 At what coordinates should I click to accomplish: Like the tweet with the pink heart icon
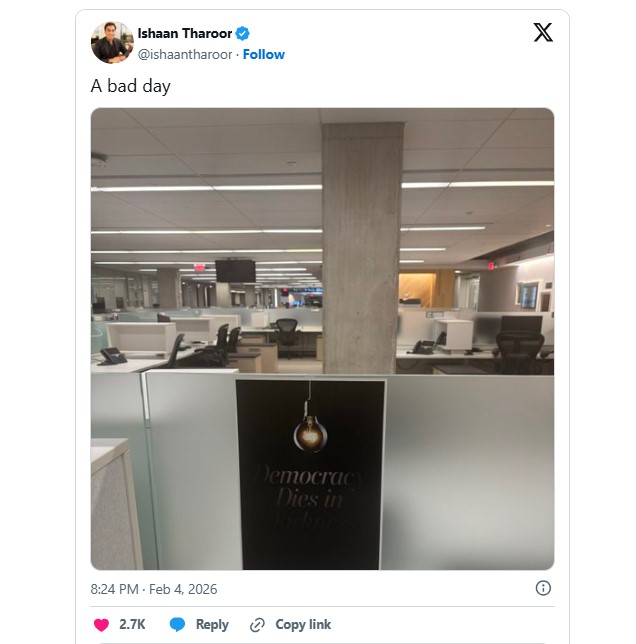coord(101,624)
